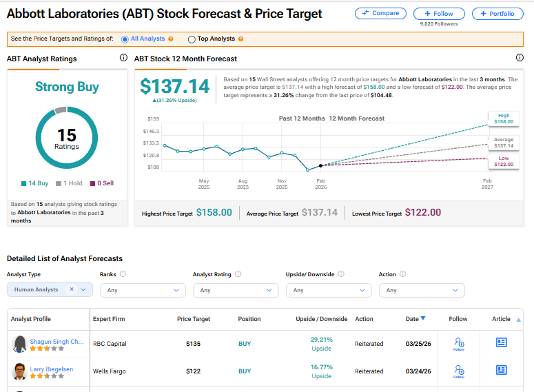Image resolution: width=534 pixels, height=392 pixels.
Task: Select the Top Analysts radio button
Action: [192, 39]
